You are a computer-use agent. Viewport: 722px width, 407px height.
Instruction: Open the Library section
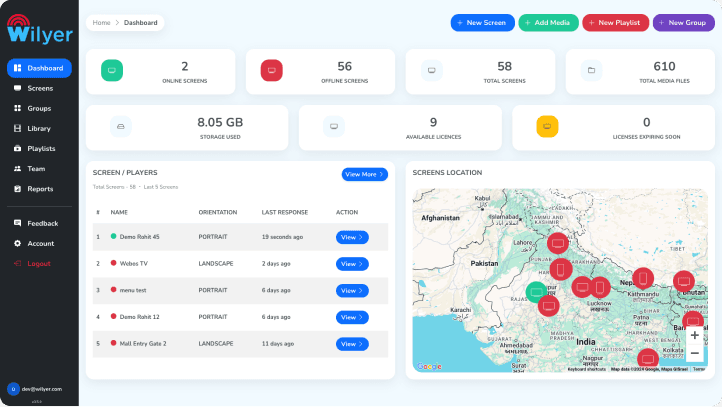pos(39,128)
